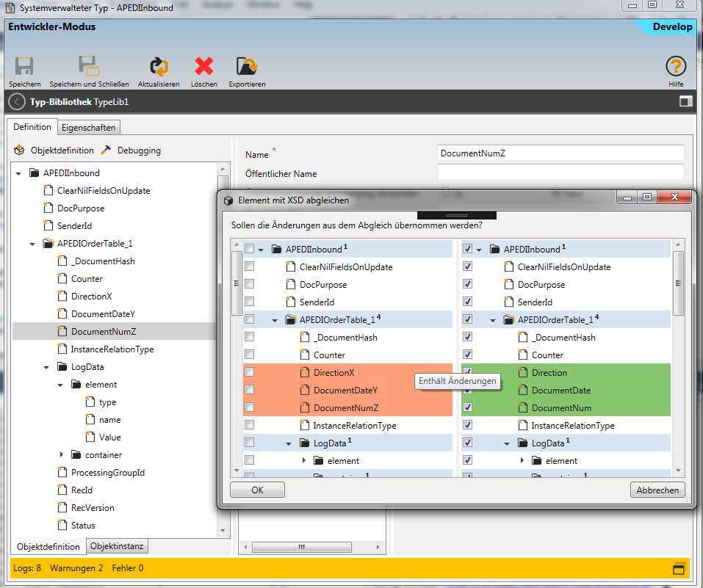Select the Counter node icon in main tree
Image resolution: width=703 pixels, height=588 pixels.
62,278
